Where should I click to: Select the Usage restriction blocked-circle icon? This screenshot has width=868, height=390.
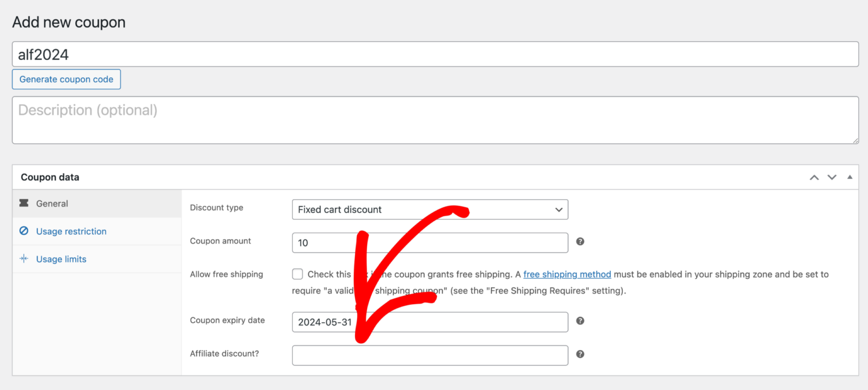click(25, 231)
